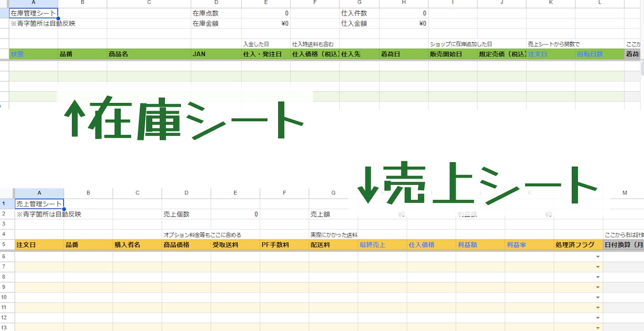
Task: Click the 回転日数 header cell
Action: (600, 54)
